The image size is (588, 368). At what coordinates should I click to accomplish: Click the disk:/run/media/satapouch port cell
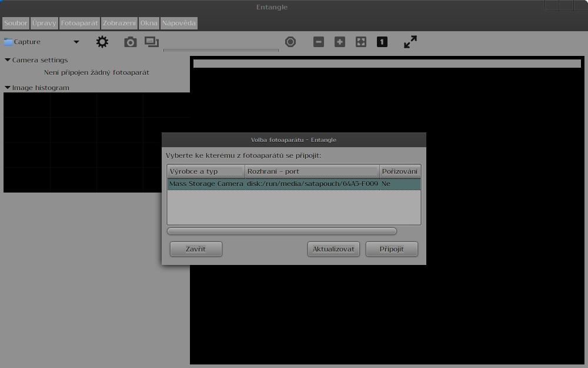point(312,184)
